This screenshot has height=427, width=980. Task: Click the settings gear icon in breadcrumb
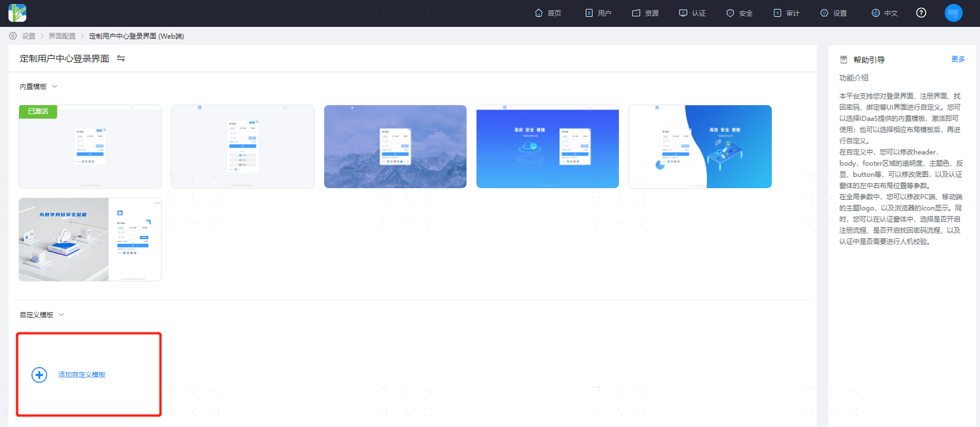coord(12,36)
